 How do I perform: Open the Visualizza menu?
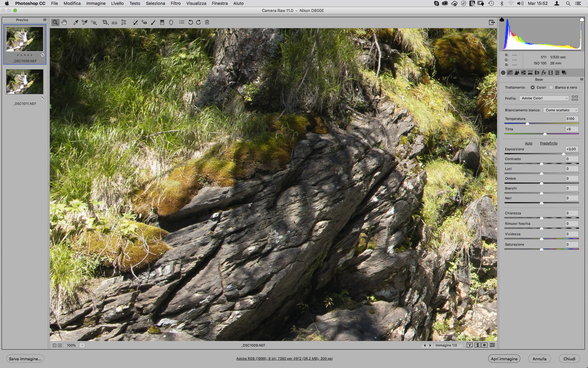196,3
